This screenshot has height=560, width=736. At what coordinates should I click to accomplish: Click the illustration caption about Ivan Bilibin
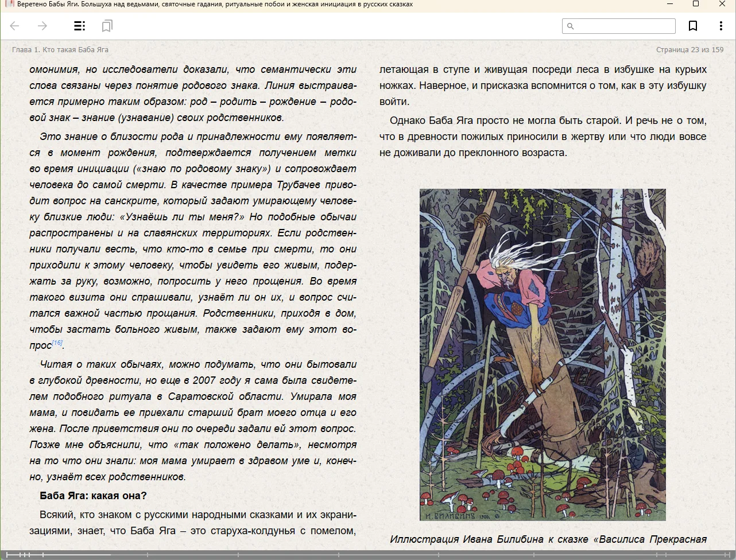[x=548, y=539]
